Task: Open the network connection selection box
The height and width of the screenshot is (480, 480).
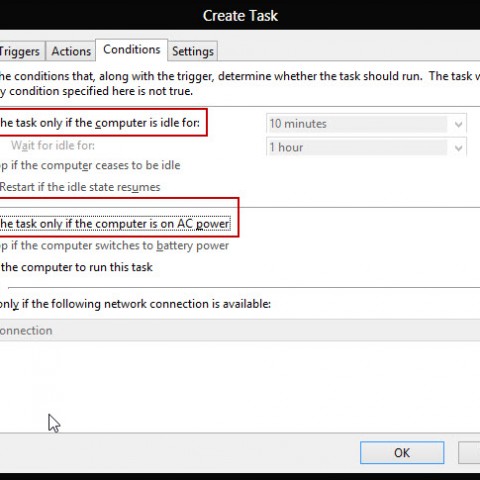Action: click(x=240, y=330)
